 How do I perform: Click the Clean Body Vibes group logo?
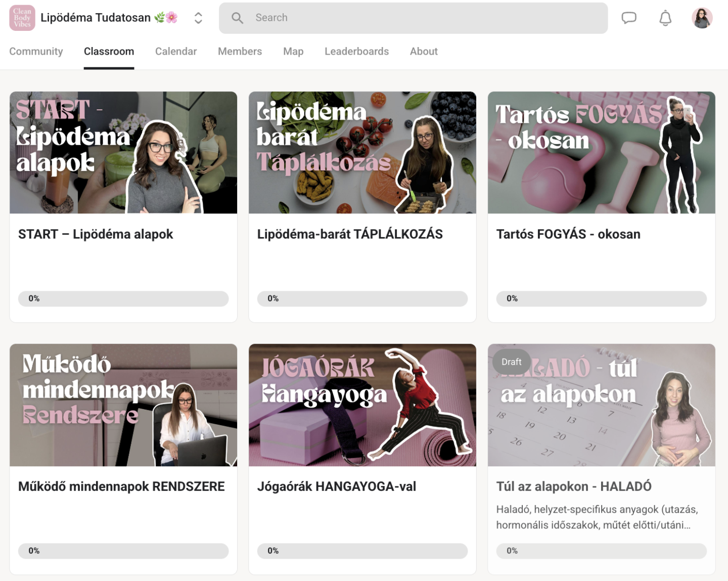(x=22, y=18)
